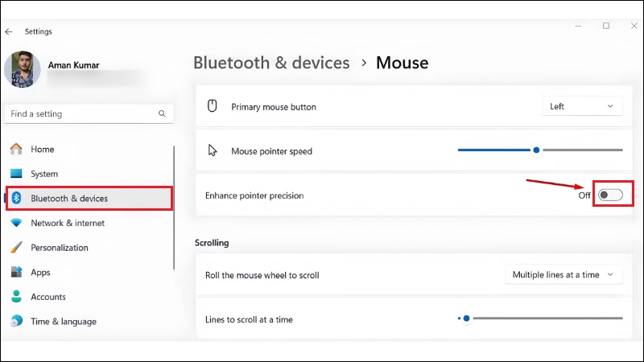Click the mouse icon beside Primary mouse button
Screen dimensions: 644x362
pyautogui.click(x=212, y=106)
